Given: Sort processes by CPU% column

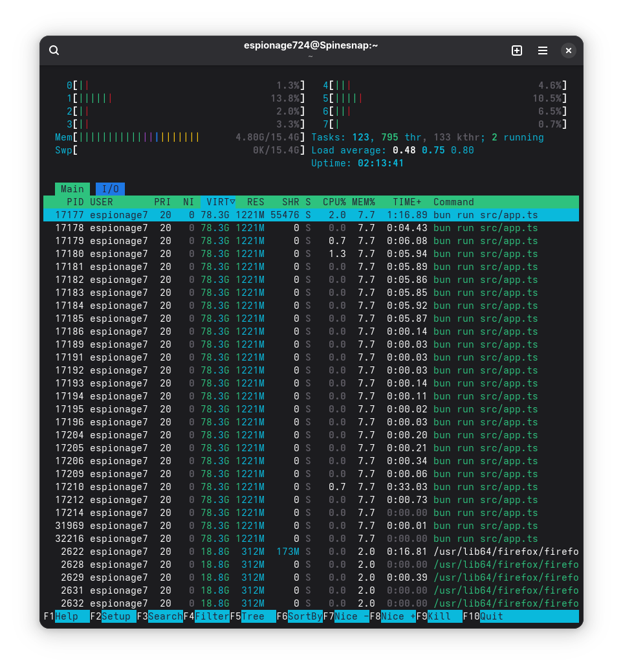Looking at the screenshot, I should point(334,202).
